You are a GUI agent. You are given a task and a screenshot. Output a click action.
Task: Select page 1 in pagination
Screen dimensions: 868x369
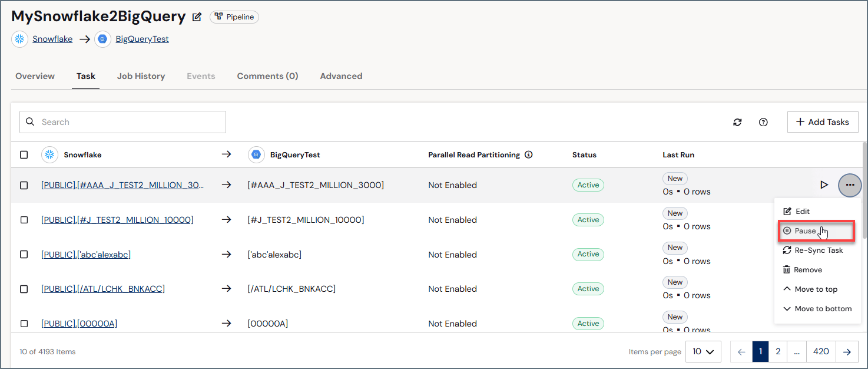[760, 351]
